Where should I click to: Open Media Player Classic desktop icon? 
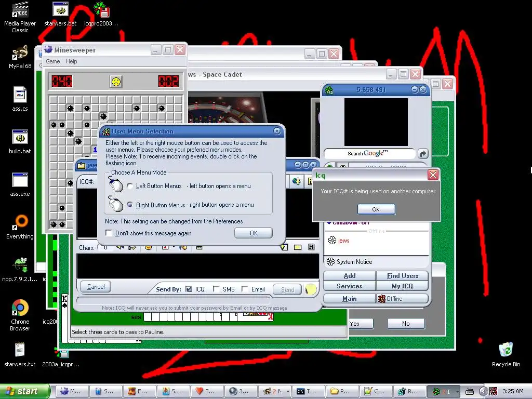(x=20, y=17)
